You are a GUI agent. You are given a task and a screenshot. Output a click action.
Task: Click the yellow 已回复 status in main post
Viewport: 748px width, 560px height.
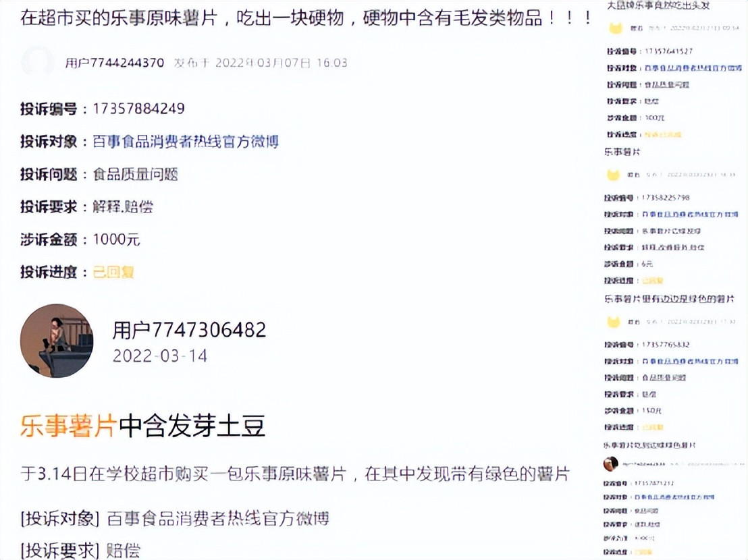click(113, 272)
